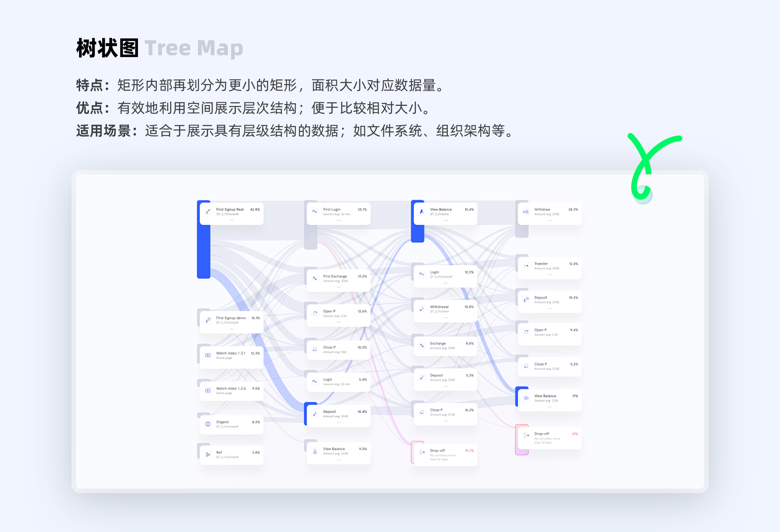This screenshot has width=780, height=532.
Task: Select the Watch video 1.3.1 play icon
Action: 208,355
